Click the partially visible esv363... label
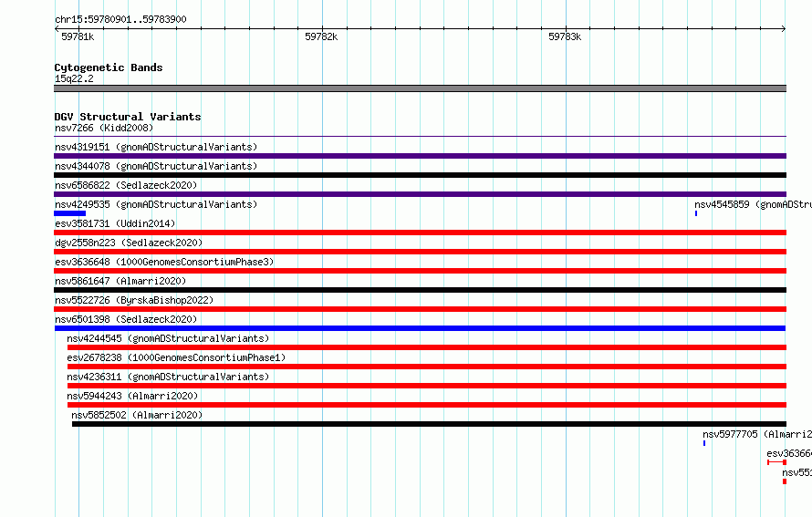The width and height of the screenshot is (812, 517). point(789,453)
